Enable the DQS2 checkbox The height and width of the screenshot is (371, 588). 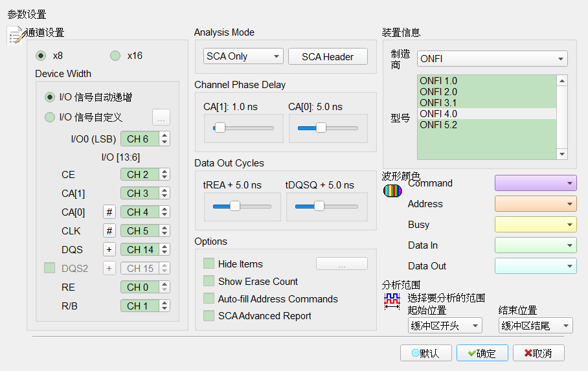click(49, 268)
